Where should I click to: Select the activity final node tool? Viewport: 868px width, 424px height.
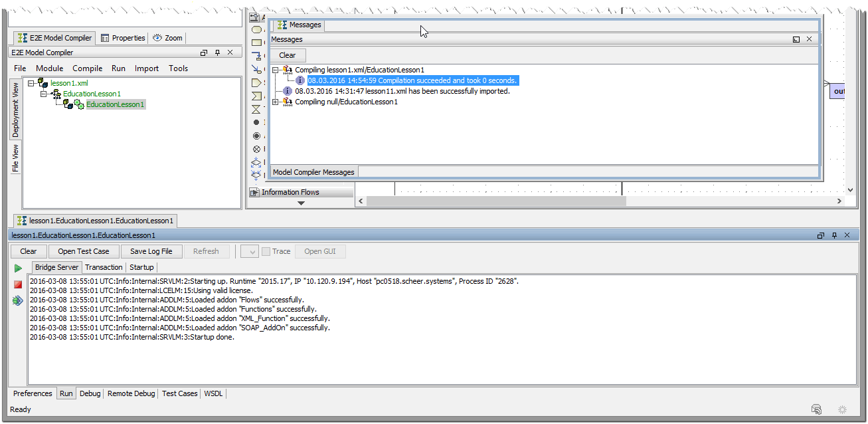click(x=256, y=135)
